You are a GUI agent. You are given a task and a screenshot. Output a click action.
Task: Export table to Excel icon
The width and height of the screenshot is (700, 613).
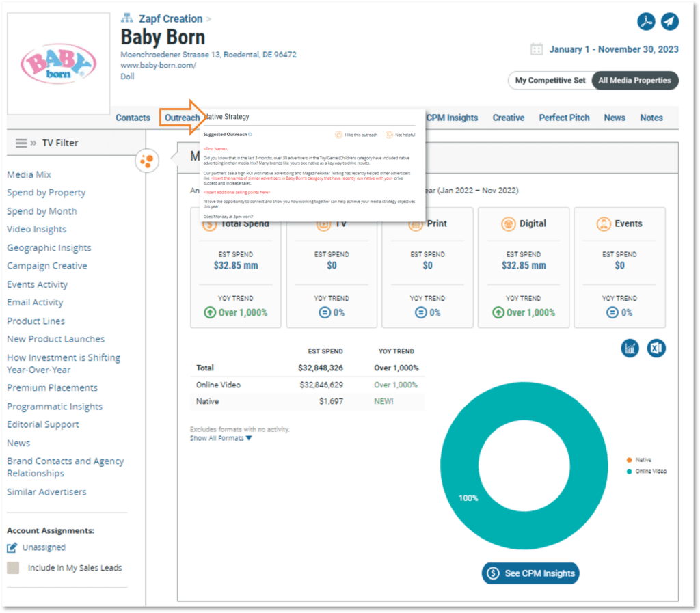point(656,348)
